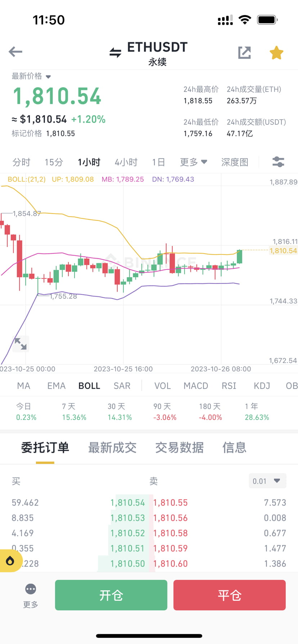This screenshot has width=298, height=644.
Task: Tap the 标记价格 1,810.55 mark price
Action: click(x=43, y=133)
